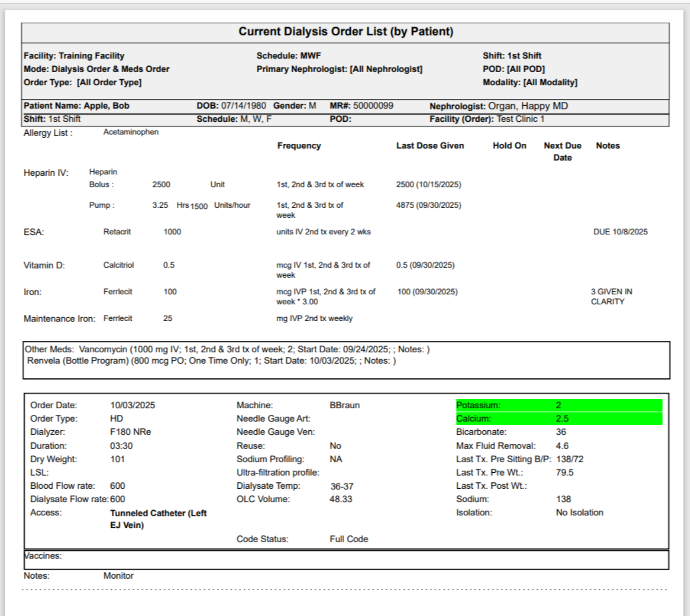
Task: Click pump last dose '4875 (09/30/2025)'
Action: [429, 205]
